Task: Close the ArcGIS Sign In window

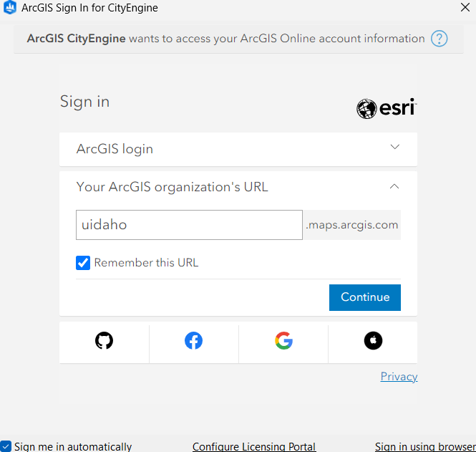Action: click(x=464, y=9)
